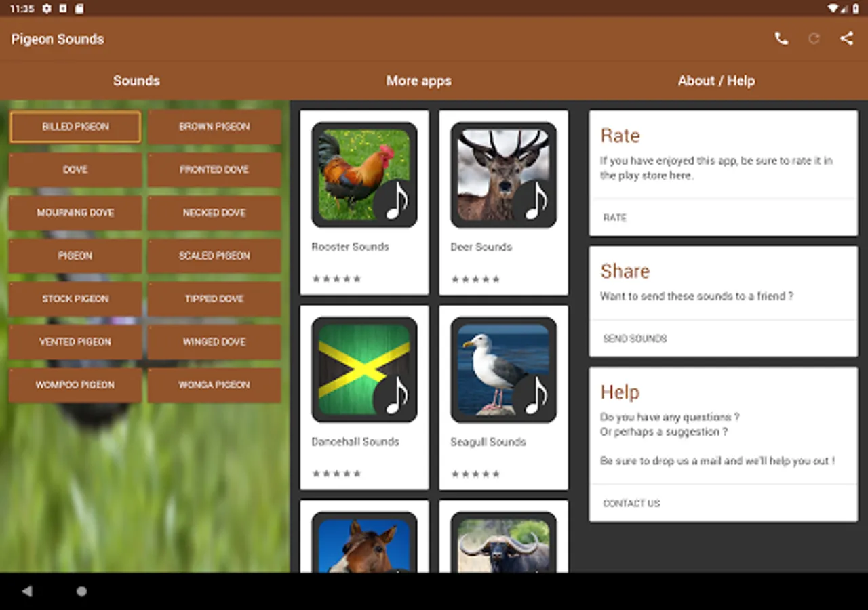This screenshot has height=610, width=868.
Task: Play the Stock Pigeon sound
Action: pos(75,299)
